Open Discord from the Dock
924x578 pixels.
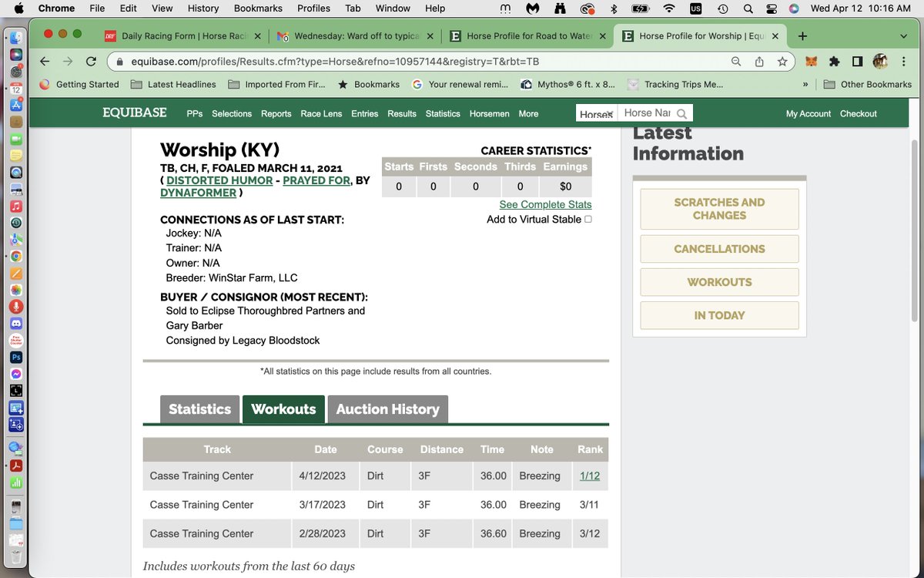point(16,323)
